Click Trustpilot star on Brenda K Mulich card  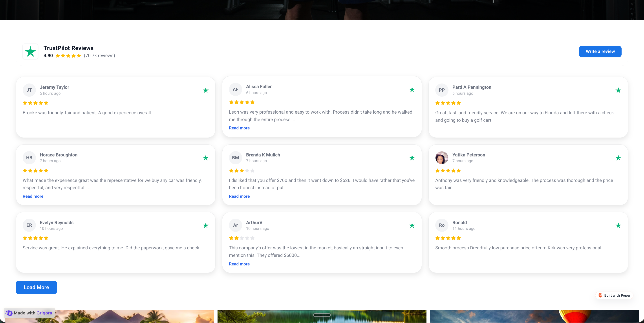pyautogui.click(x=412, y=158)
